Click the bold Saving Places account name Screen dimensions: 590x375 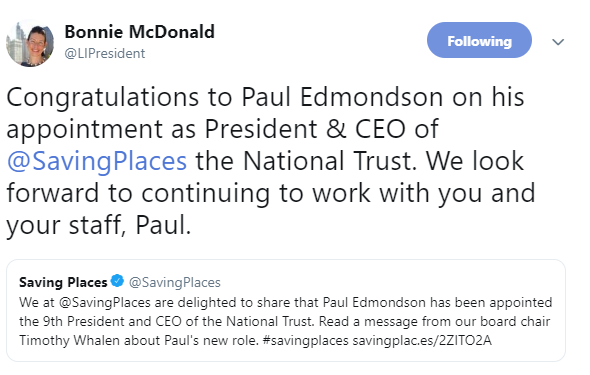click(63, 282)
